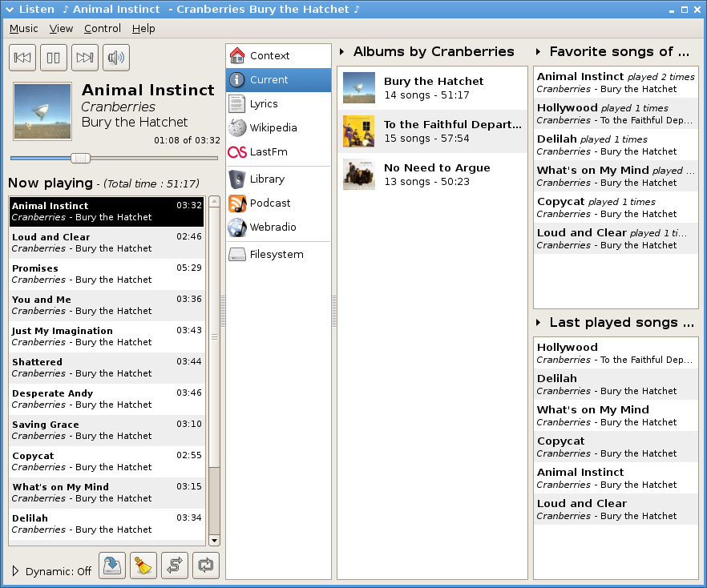Open the Wikipedia globe icon
This screenshot has height=588, width=707.
[x=236, y=127]
